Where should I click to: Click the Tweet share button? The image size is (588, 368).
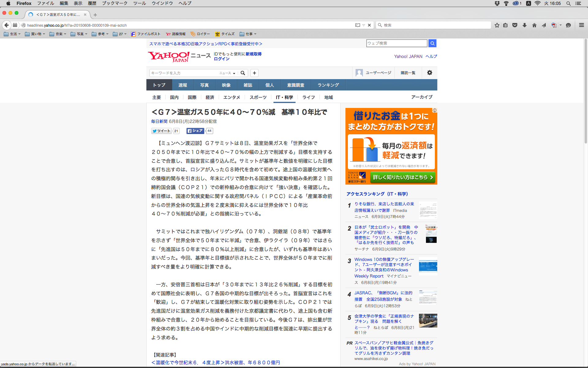pyautogui.click(x=161, y=131)
